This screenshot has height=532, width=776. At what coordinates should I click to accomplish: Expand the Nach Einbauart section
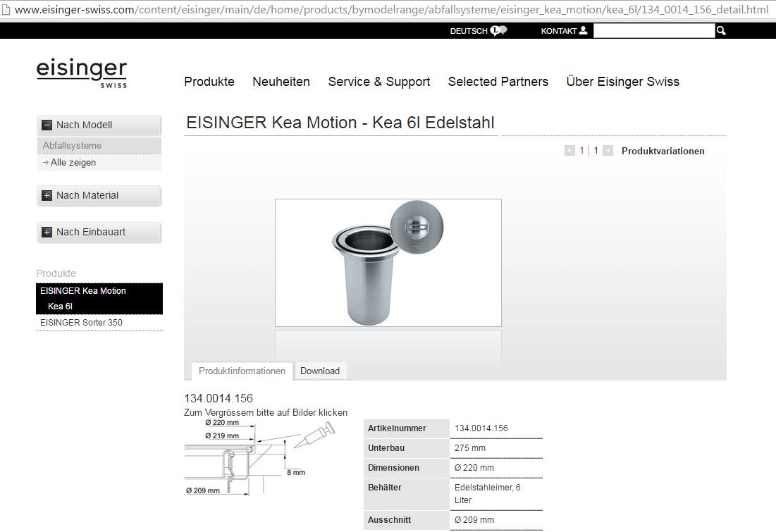point(47,232)
